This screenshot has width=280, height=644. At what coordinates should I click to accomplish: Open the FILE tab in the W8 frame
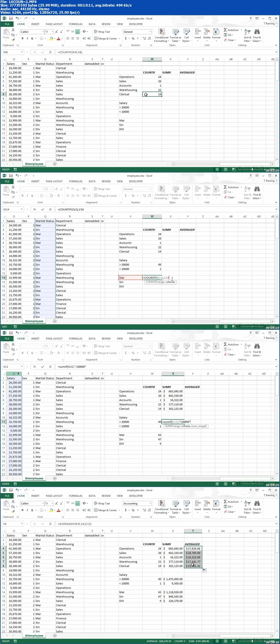tap(7, 24)
